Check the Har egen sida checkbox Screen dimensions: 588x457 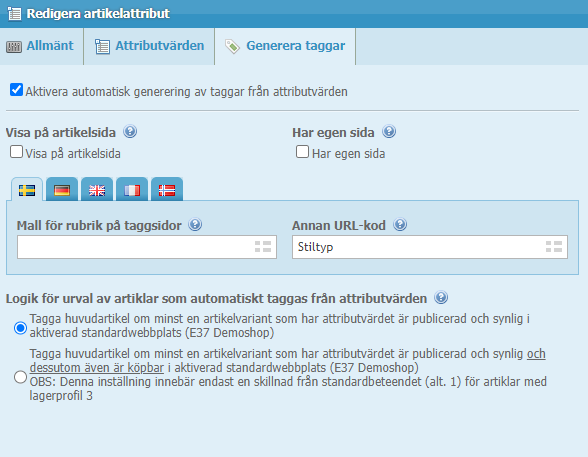pyautogui.click(x=303, y=152)
